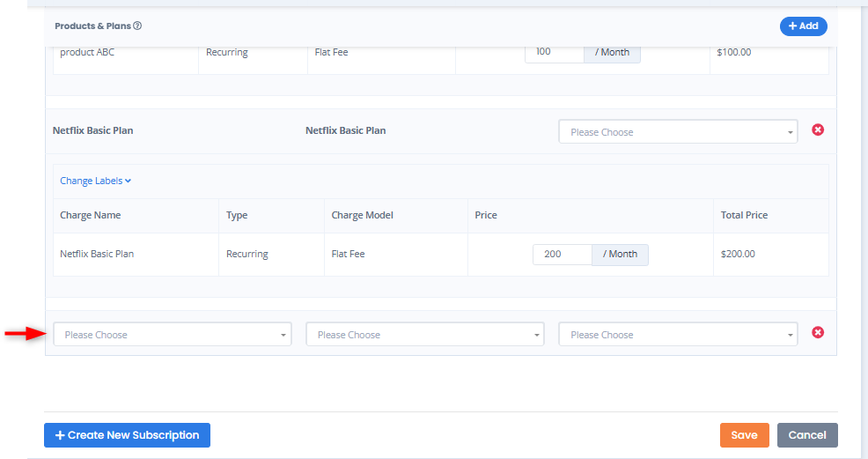868x459 pixels.
Task: Select the $100.00 total price
Action: (x=734, y=53)
